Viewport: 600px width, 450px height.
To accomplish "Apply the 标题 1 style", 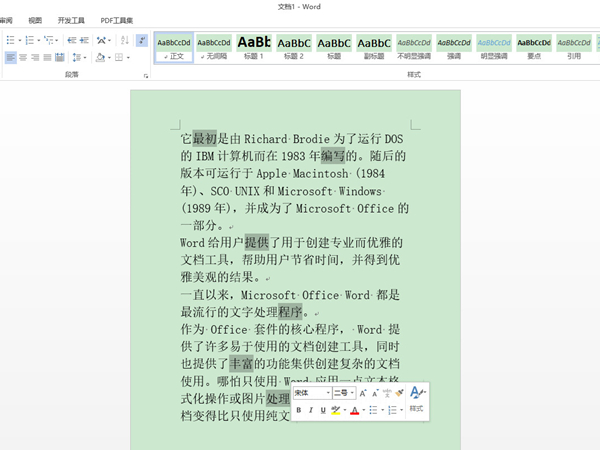I will pyautogui.click(x=254, y=47).
